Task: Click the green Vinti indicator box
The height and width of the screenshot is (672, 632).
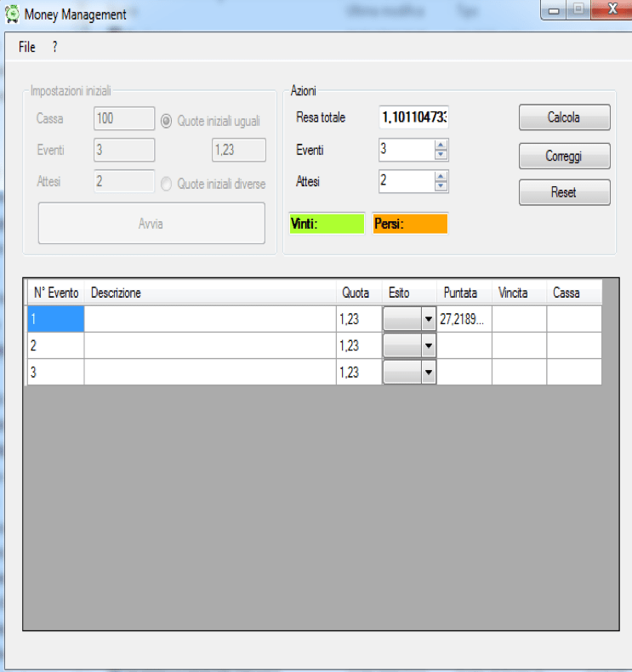Action: [327, 224]
